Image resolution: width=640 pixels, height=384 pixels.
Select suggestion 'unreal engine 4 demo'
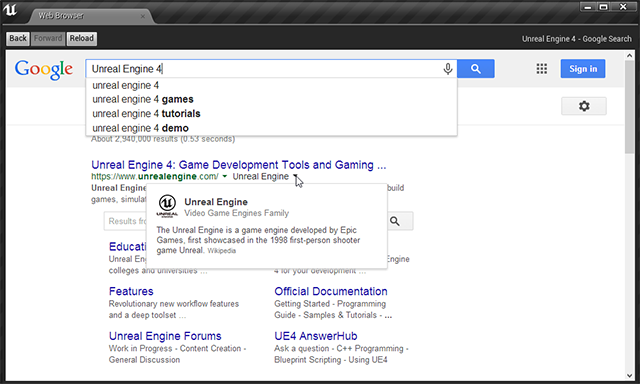point(271,128)
